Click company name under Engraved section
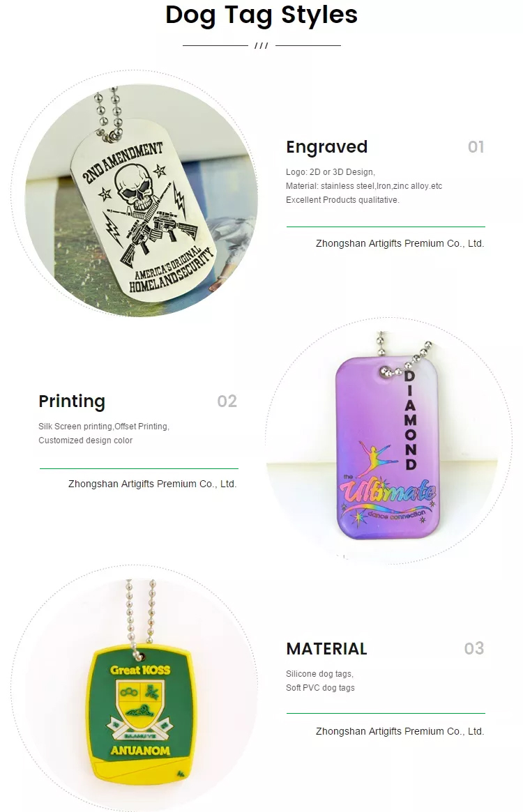 (400, 243)
